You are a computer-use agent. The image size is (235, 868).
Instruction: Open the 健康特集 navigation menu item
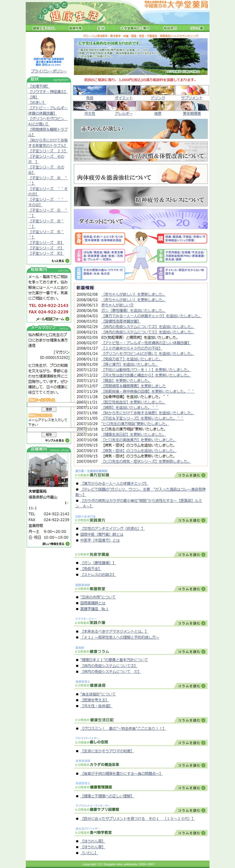click(75, 28)
